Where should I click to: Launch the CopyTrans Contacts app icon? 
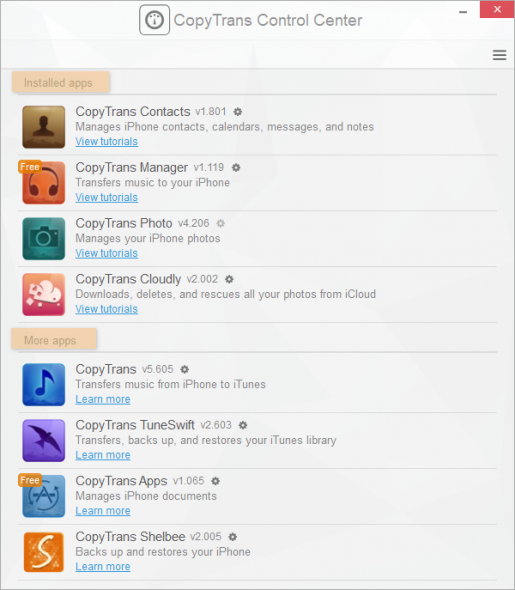(44, 127)
